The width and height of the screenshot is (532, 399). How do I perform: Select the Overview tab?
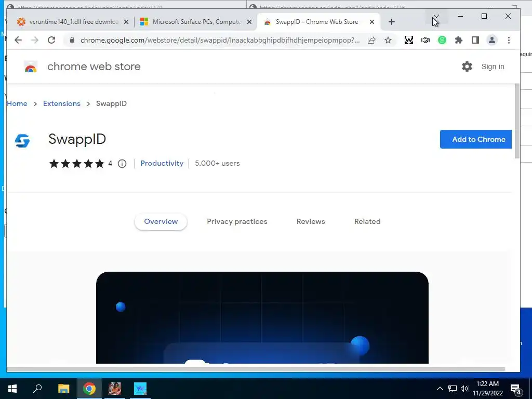[x=161, y=221]
